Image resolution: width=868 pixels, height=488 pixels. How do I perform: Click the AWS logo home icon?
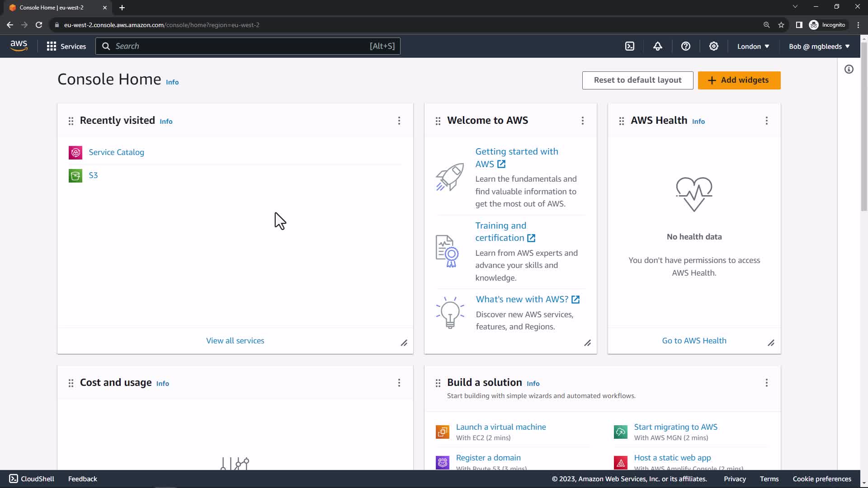(19, 46)
